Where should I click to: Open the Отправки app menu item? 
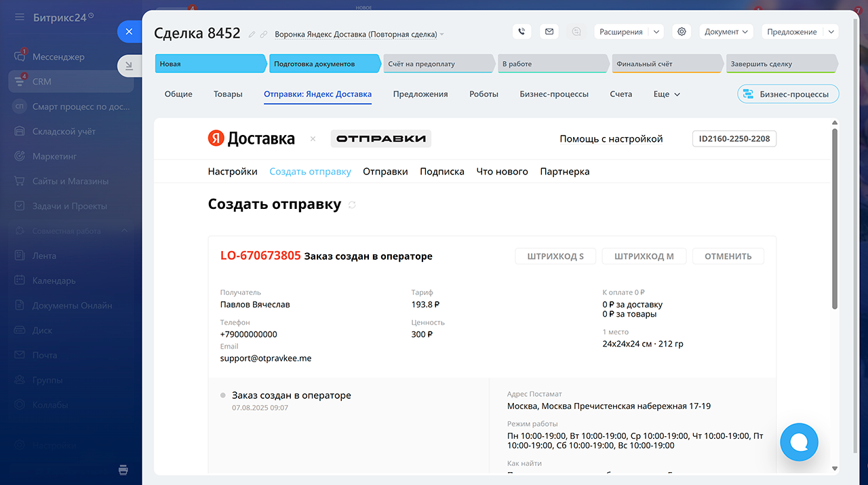point(385,172)
